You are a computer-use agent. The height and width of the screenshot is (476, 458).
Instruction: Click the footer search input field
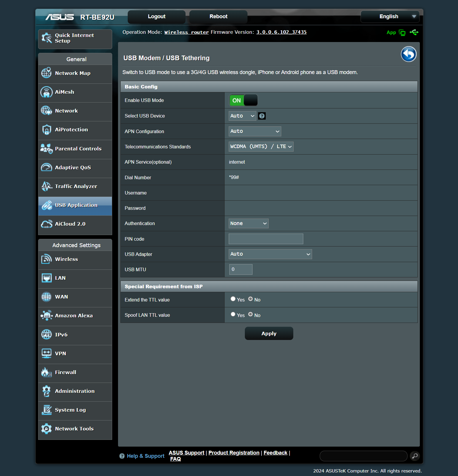point(363,456)
